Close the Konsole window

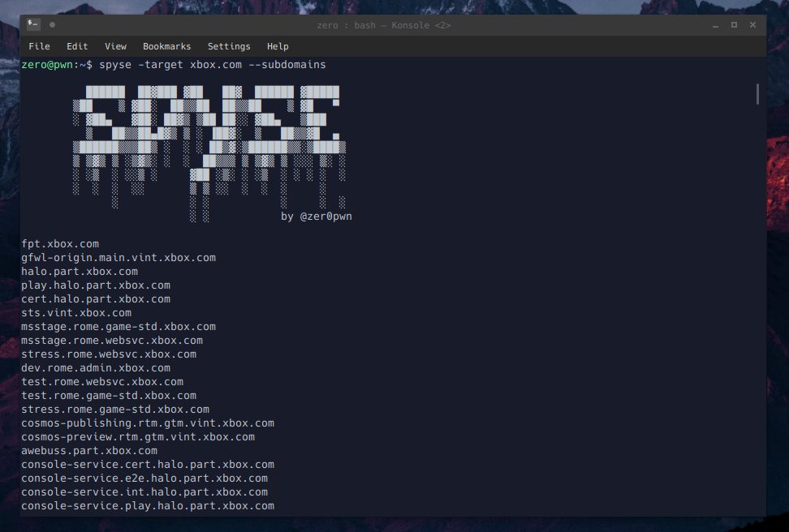coord(752,24)
